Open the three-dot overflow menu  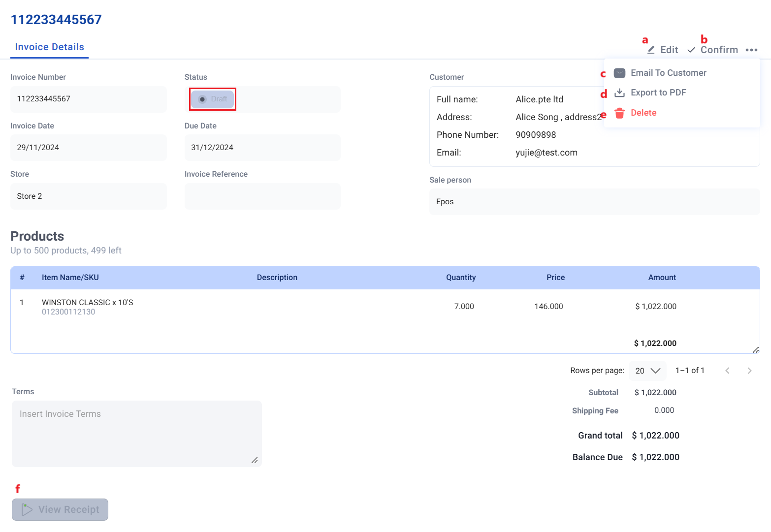[x=752, y=49]
